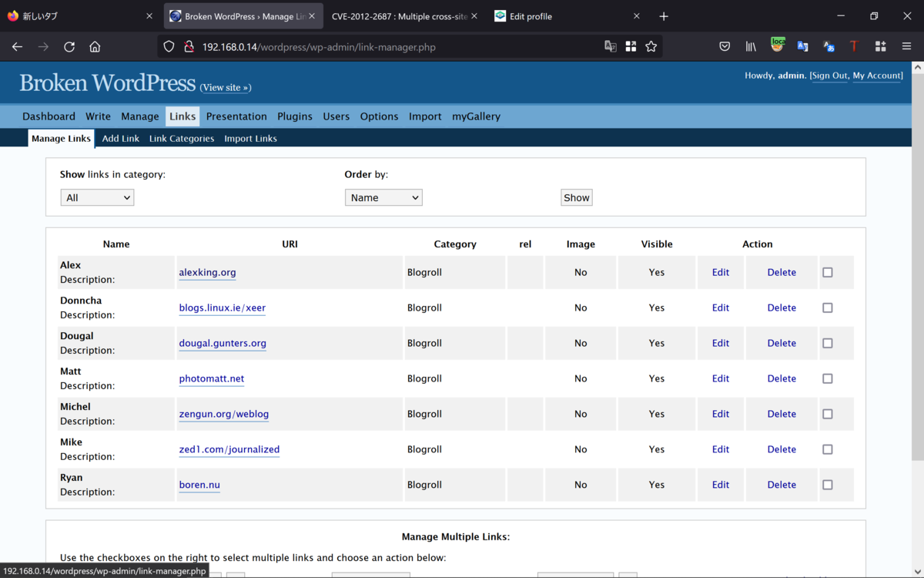Open the Library bookmarks icon

(x=751, y=47)
